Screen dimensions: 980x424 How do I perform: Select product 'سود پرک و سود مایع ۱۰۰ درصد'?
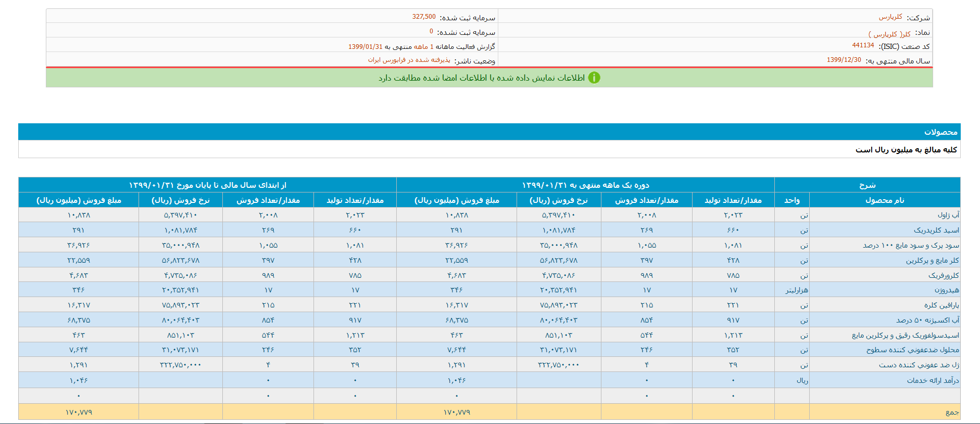911,245
